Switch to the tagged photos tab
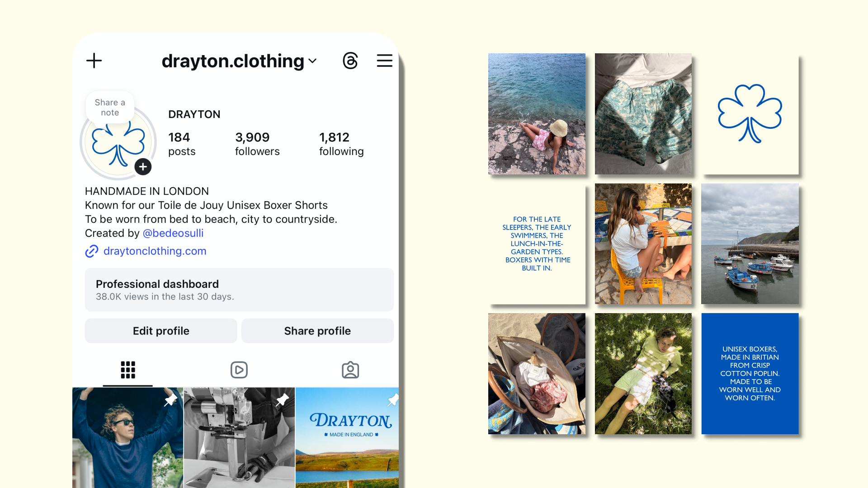Image resolution: width=868 pixels, height=488 pixels. pyautogui.click(x=350, y=370)
